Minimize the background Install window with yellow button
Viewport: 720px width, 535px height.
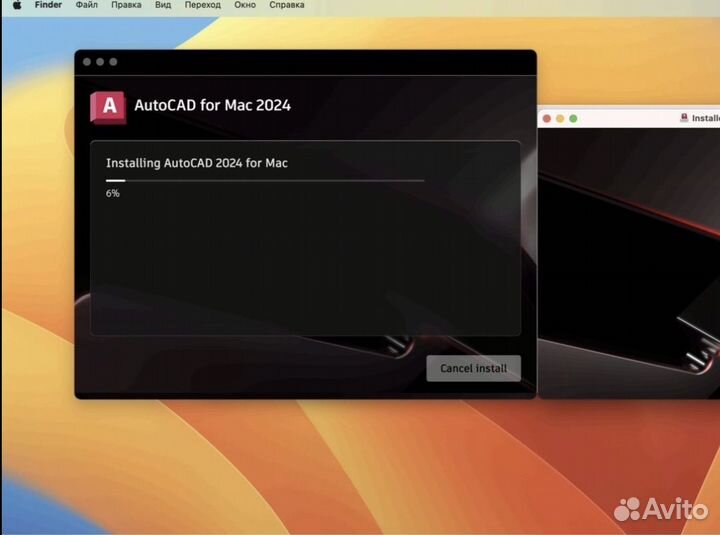coord(560,118)
